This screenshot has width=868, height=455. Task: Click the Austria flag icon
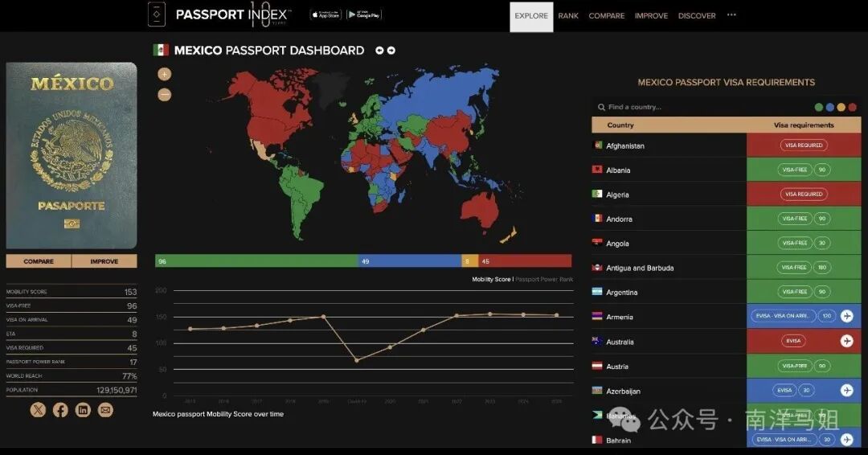pos(597,366)
